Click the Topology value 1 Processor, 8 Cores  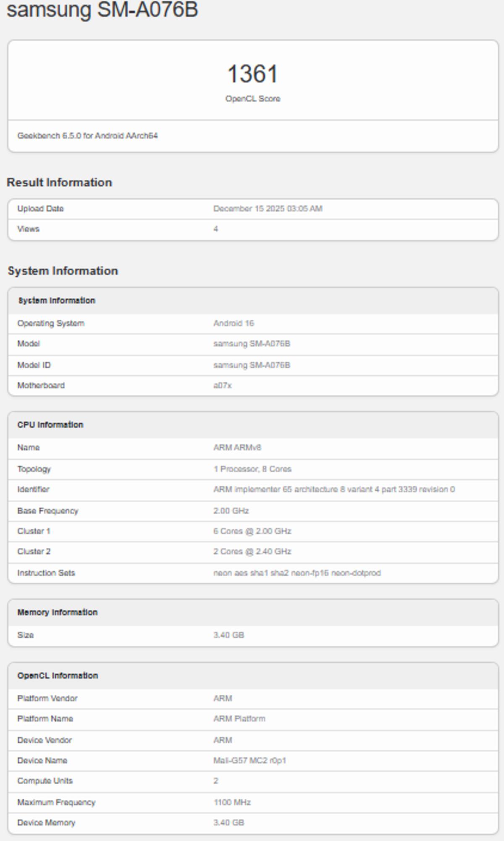pyautogui.click(x=252, y=469)
